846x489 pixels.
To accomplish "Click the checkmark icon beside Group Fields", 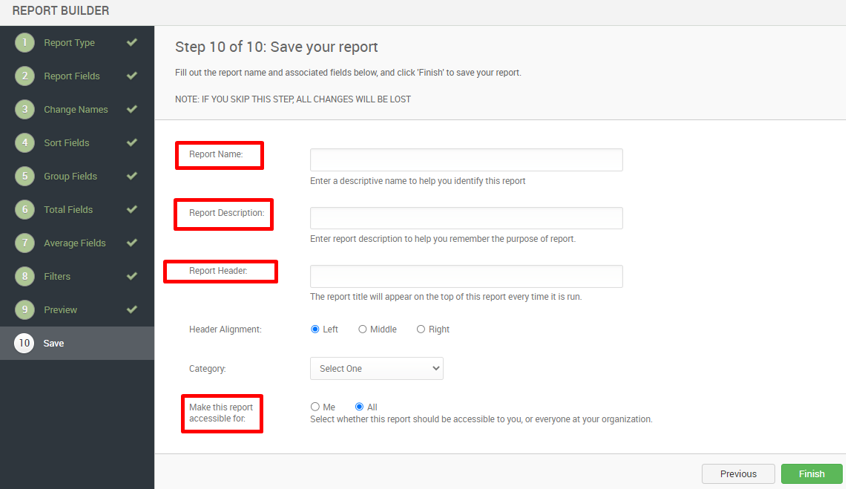I will (x=132, y=176).
